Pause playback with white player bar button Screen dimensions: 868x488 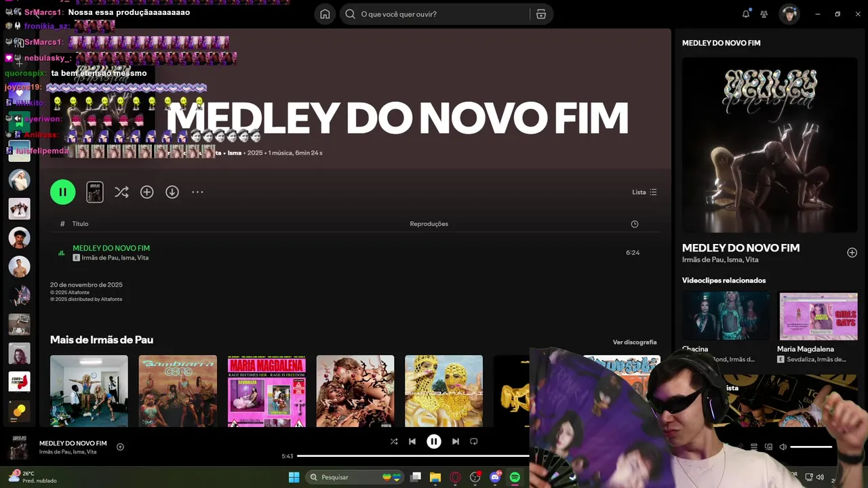click(434, 441)
